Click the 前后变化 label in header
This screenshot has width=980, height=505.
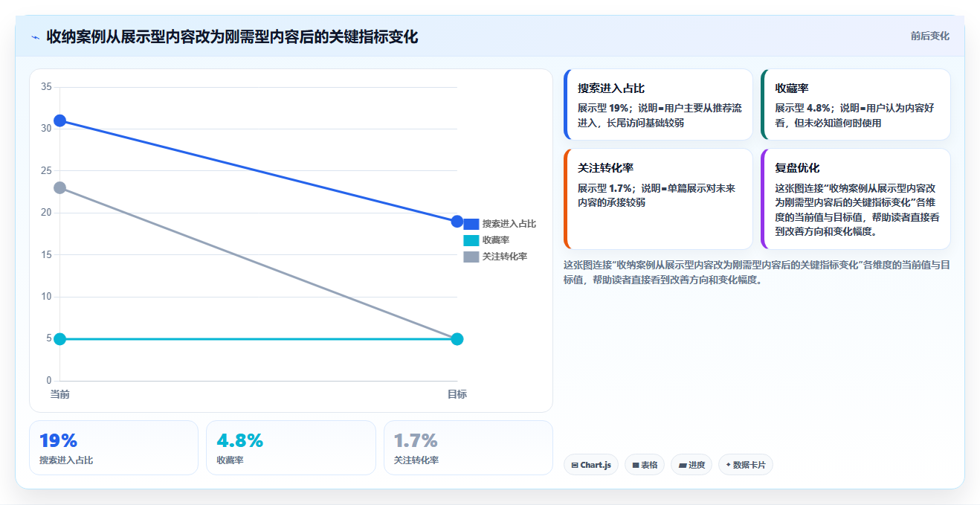tap(929, 36)
